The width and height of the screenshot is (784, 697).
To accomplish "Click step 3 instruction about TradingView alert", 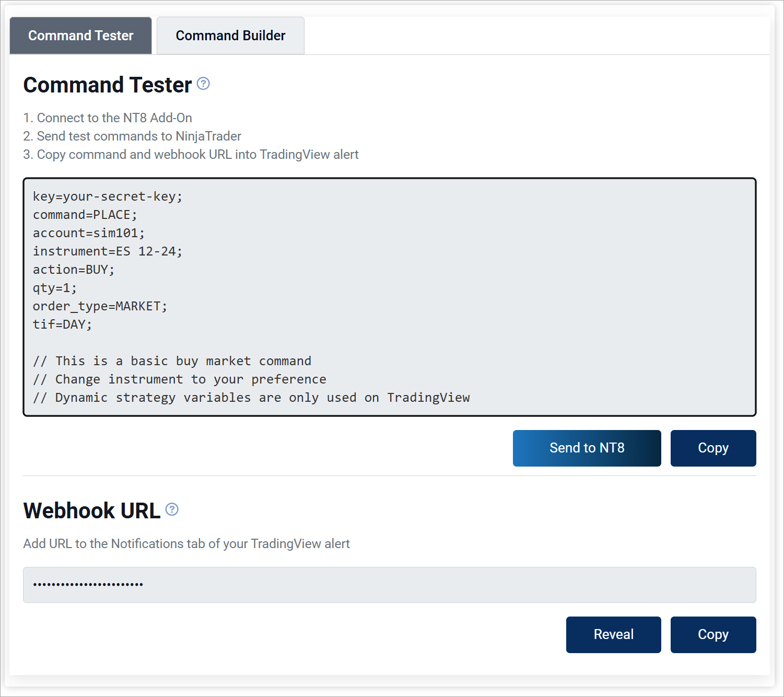I will [191, 154].
